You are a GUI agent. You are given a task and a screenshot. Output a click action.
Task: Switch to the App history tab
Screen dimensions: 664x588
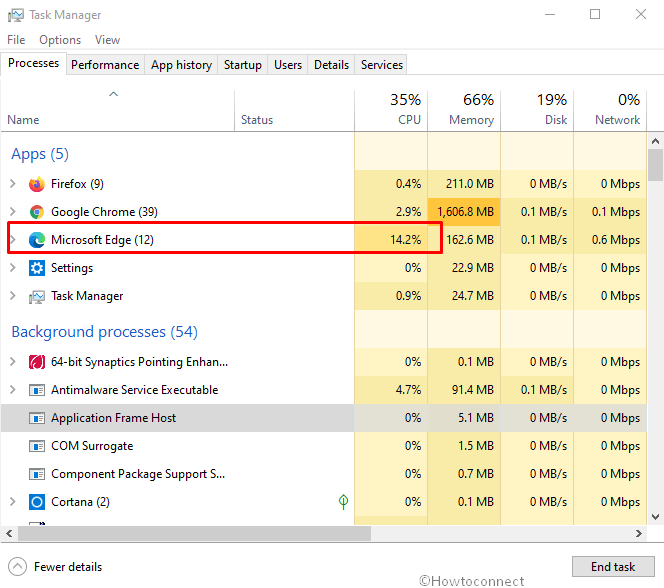pyautogui.click(x=181, y=65)
